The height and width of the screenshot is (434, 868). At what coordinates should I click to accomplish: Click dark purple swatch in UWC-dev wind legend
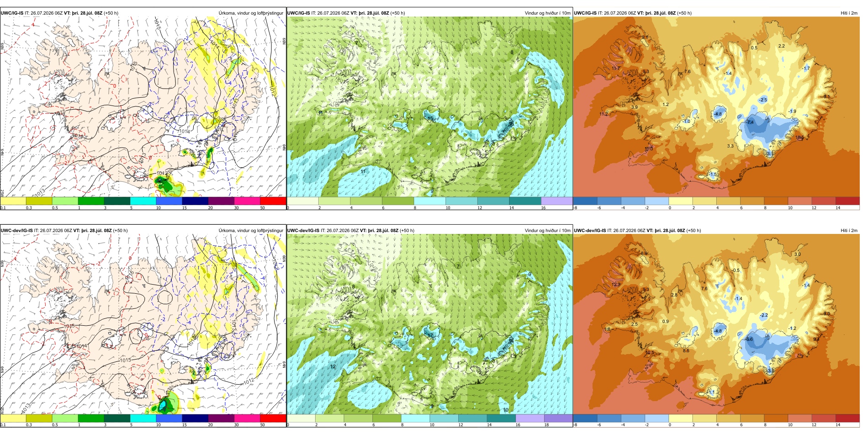pyautogui.click(x=558, y=418)
